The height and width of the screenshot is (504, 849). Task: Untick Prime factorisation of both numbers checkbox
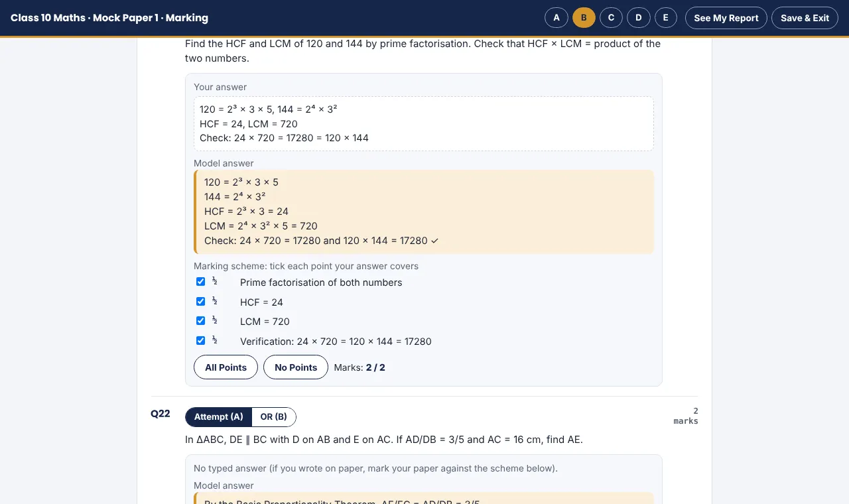point(200,282)
